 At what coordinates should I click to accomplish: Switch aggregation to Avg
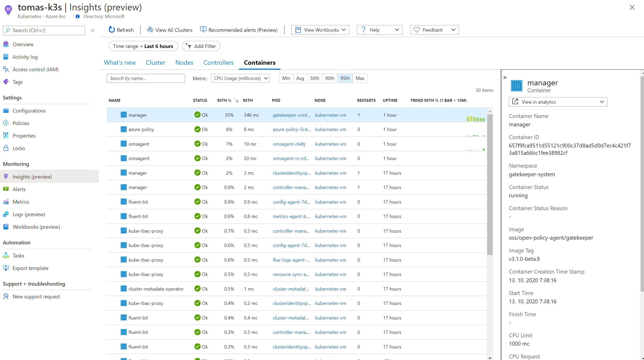coord(300,78)
